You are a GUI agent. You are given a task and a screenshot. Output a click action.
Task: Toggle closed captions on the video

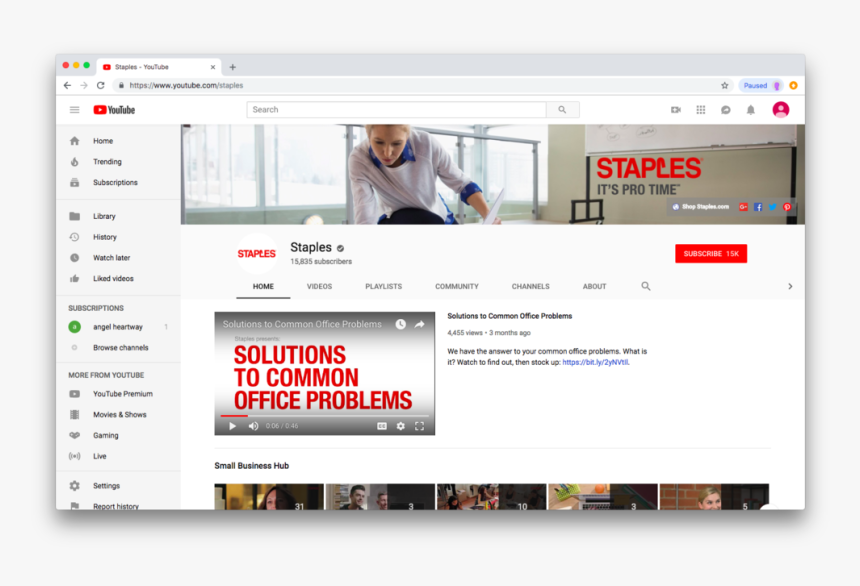click(x=382, y=426)
